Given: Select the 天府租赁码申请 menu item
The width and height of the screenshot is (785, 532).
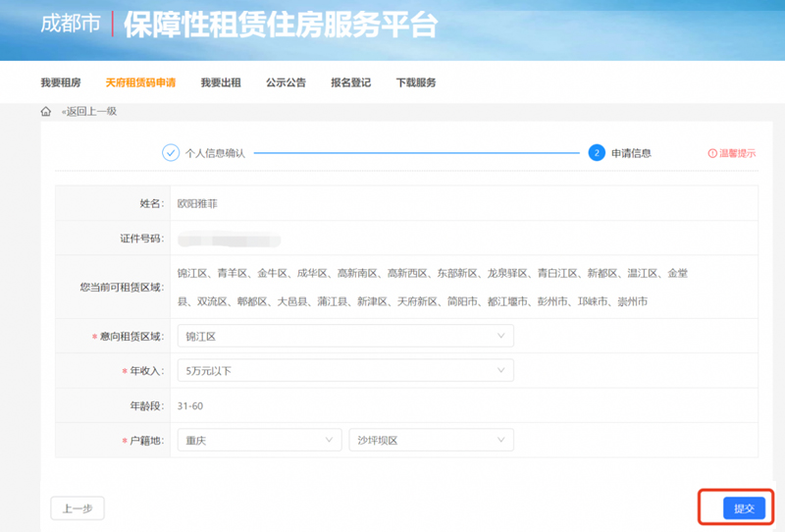Looking at the screenshot, I should tap(140, 82).
